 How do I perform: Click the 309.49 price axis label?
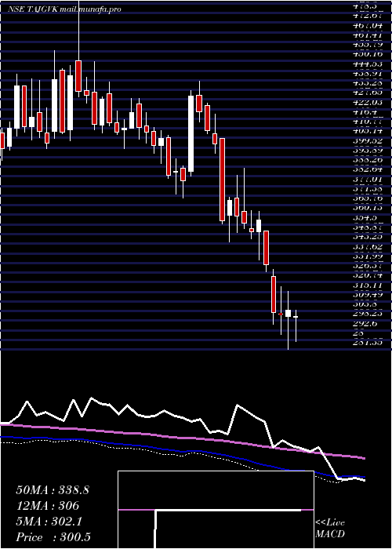368,295
